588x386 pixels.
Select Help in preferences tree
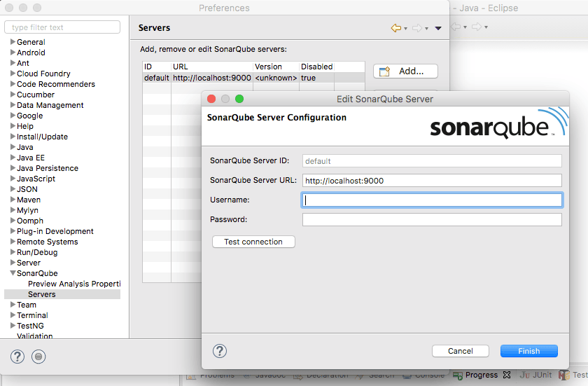point(25,126)
